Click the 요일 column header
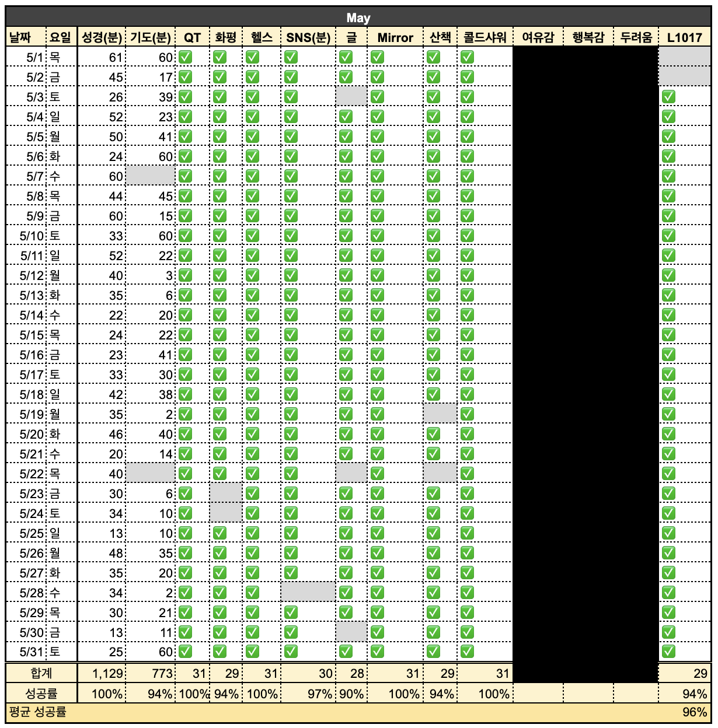The image size is (718, 728). coord(61,37)
